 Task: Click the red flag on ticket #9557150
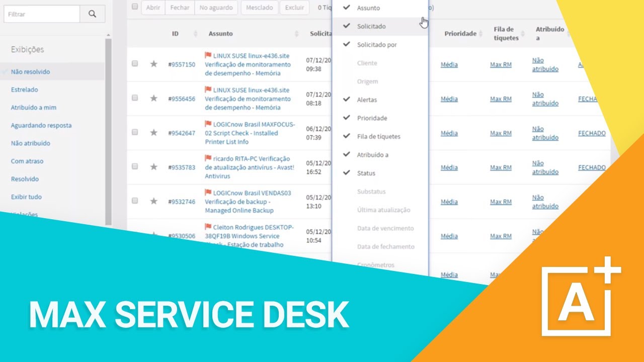coord(208,55)
